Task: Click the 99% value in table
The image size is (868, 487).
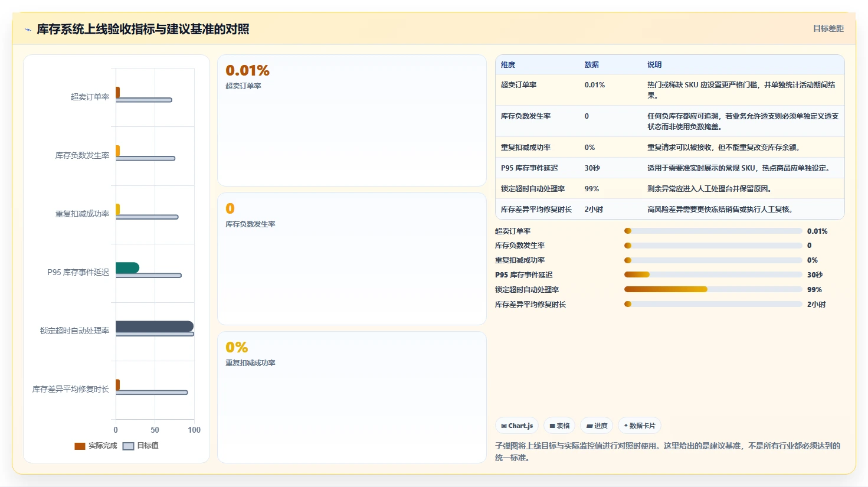Action: (592, 189)
